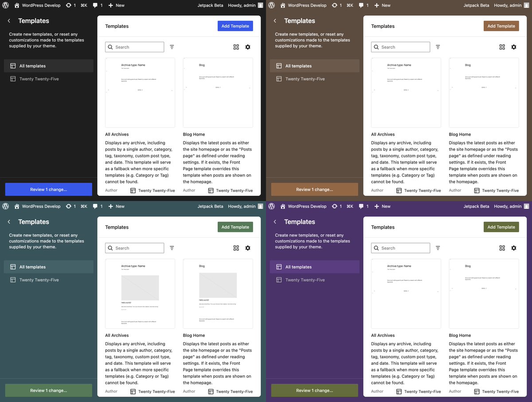The image size is (532, 402).
Task: Open Howdy, admin menu in brown-themed bar
Action: tap(512, 5)
